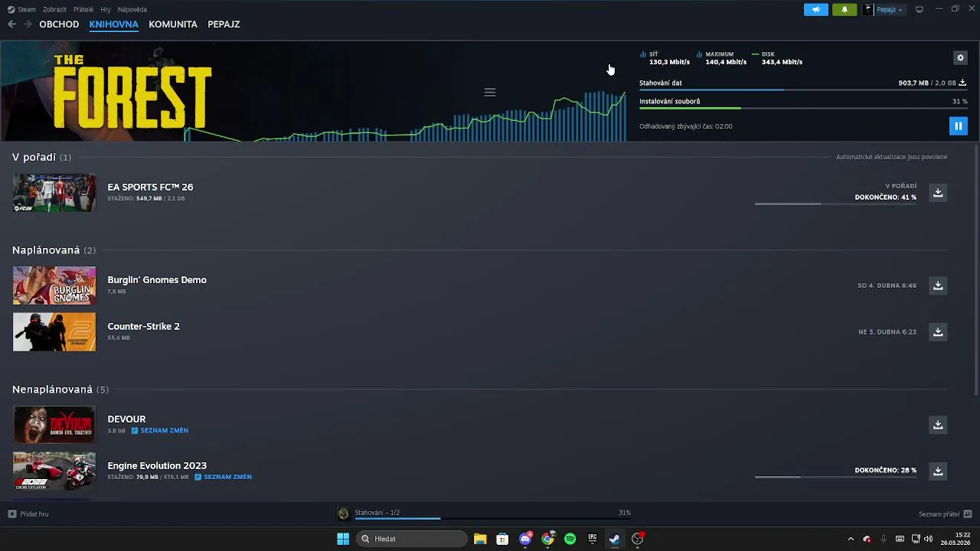
Task: Open the Hry menu
Action: 106,9
